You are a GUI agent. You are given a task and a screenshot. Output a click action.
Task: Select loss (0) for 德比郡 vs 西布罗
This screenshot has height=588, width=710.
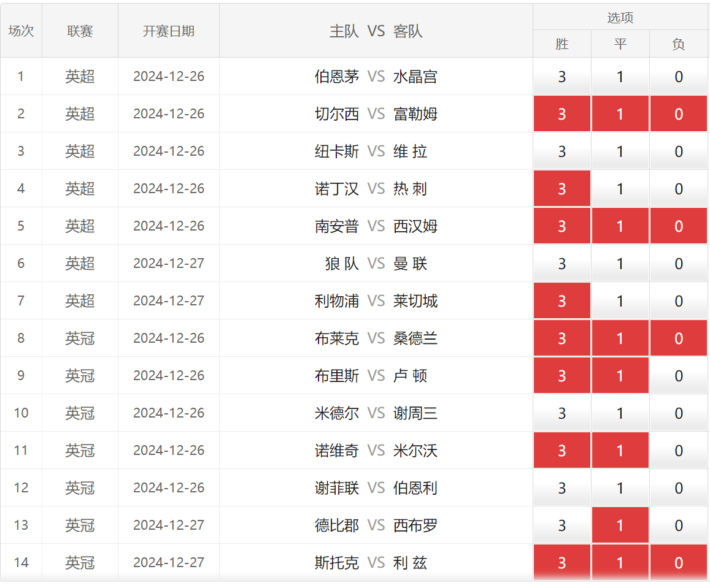point(679,525)
